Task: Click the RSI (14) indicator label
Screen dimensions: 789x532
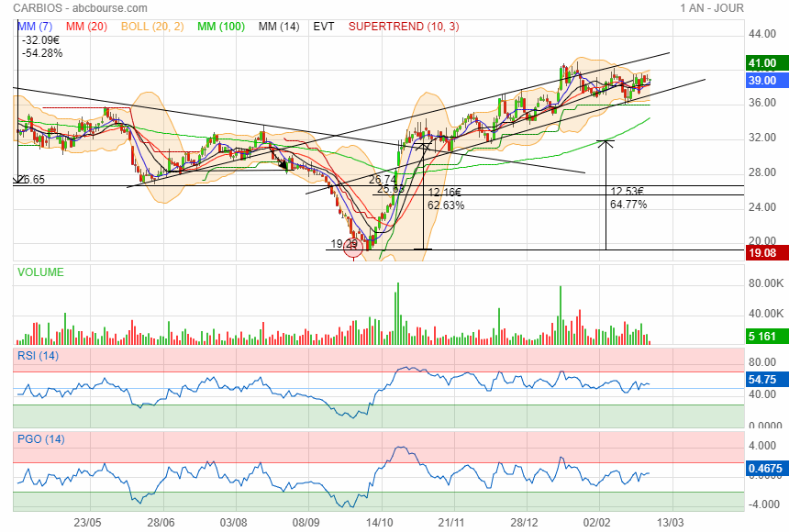Action: click(38, 356)
